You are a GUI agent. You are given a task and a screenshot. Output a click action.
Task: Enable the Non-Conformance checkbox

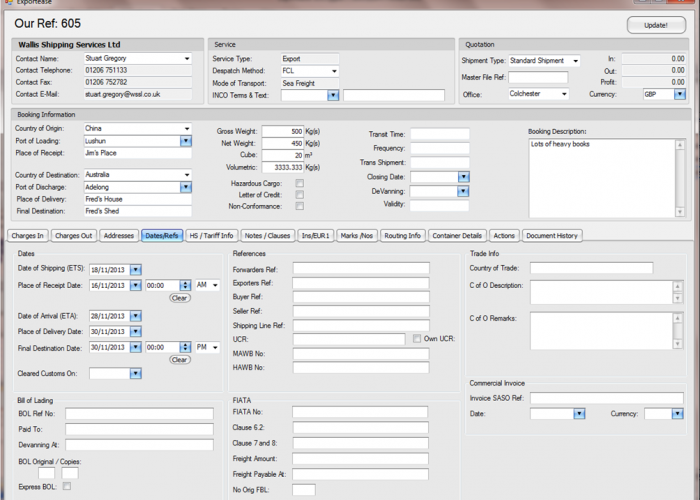[x=300, y=206]
